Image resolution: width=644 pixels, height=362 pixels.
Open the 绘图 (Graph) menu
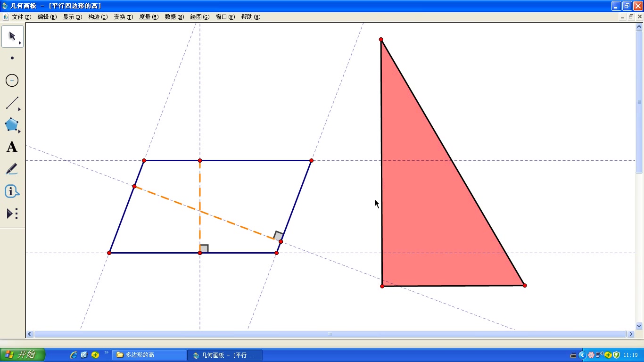pyautogui.click(x=200, y=17)
